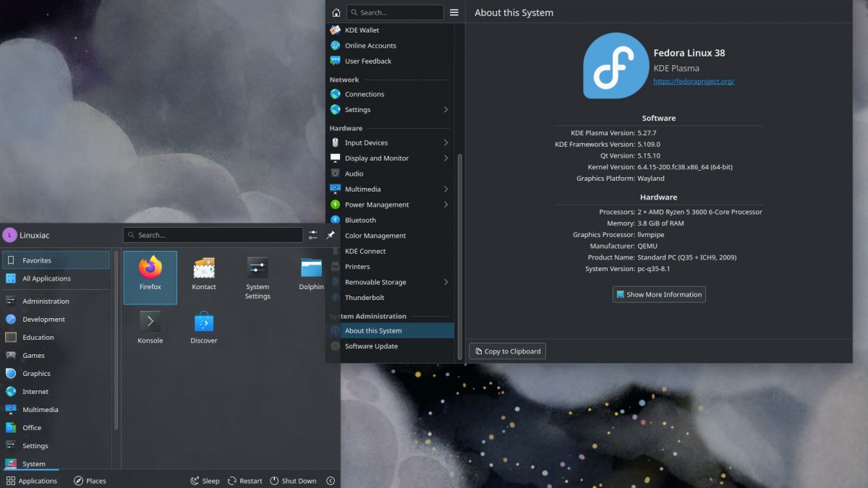Open the KDE Connect settings
The height and width of the screenshot is (488, 868).
click(x=391, y=251)
